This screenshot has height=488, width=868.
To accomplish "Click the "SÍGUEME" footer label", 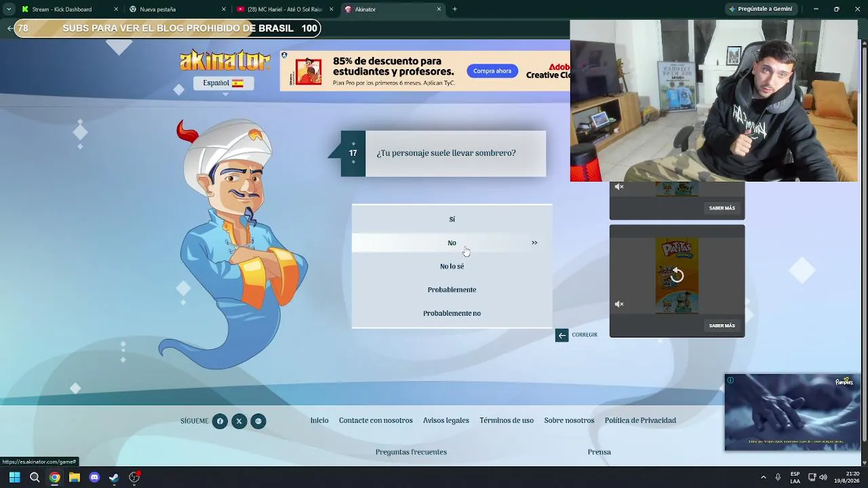I will (x=195, y=422).
